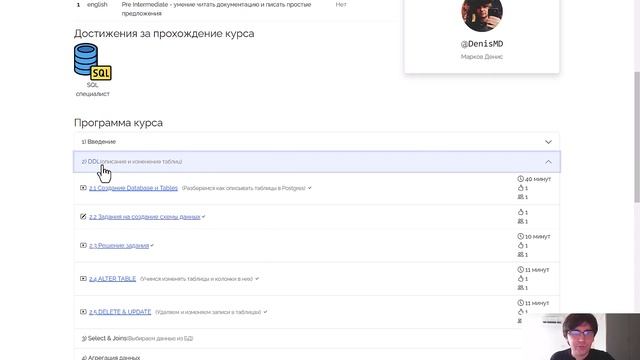
Task: Click the video icon of DELETE & UPDATE lesson
Action: 83,312
